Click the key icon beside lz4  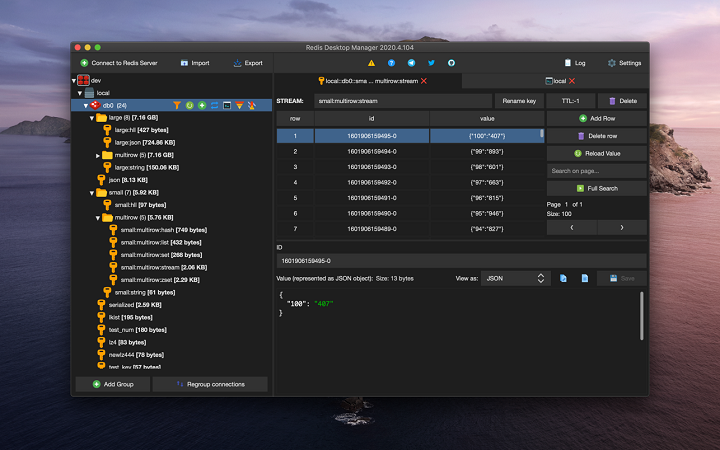[101, 342]
